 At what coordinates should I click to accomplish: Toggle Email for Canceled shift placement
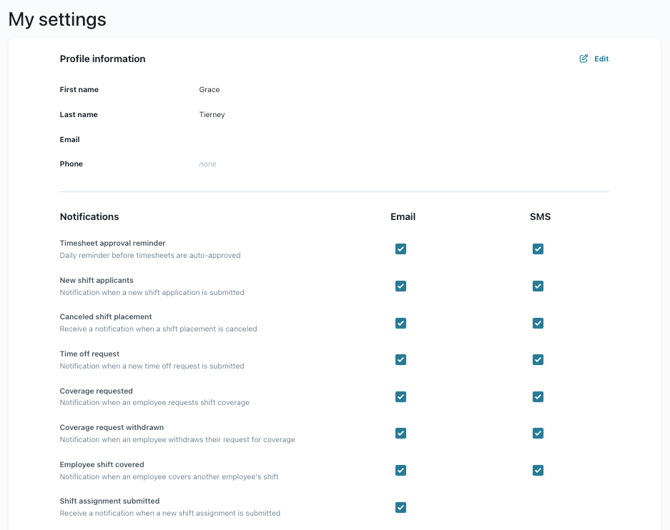click(x=401, y=323)
